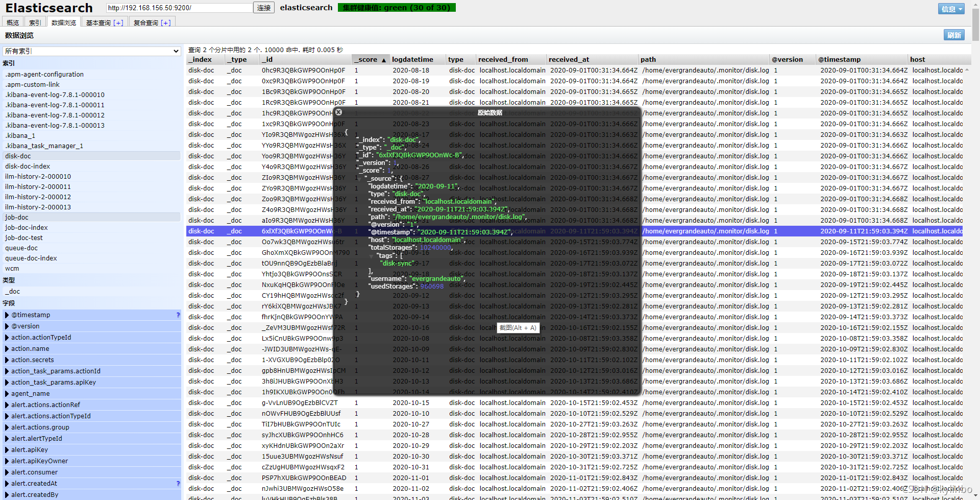Open the 所有索引 index selector
Viewport: 980px width, 500px height.
tap(92, 51)
